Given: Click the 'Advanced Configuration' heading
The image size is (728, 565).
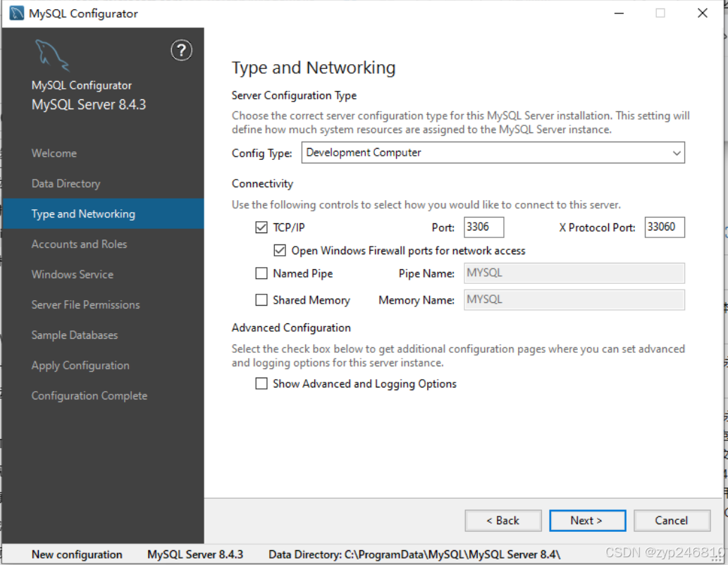Looking at the screenshot, I should (291, 328).
